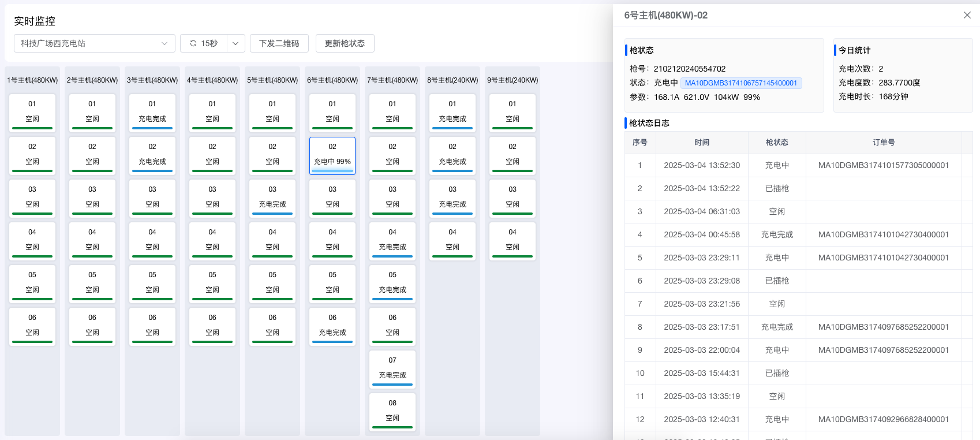Select gun 05 充电完成 under 7号主机(480KW)
This screenshot has width=980, height=440.
[392, 284]
